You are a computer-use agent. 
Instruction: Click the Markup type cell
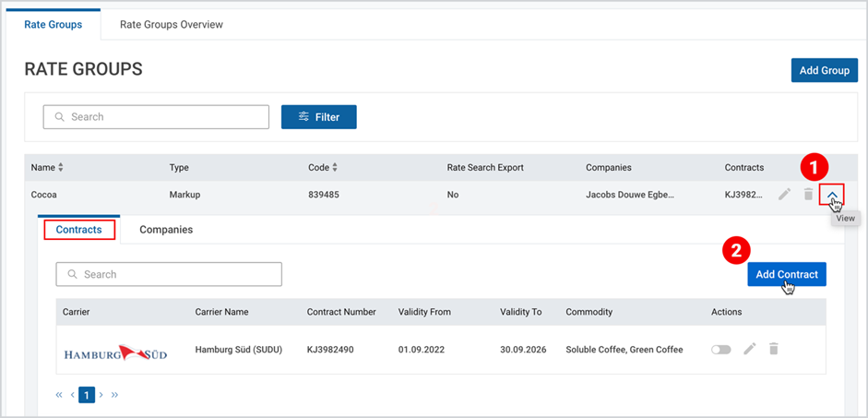(x=183, y=195)
